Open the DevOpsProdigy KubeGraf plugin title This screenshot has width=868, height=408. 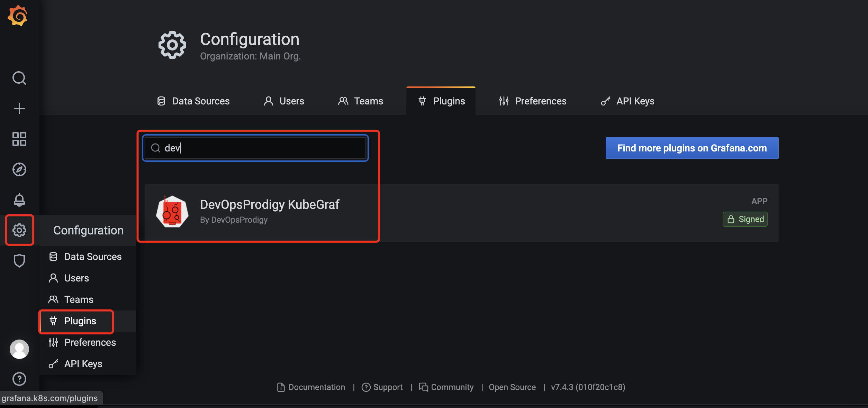click(270, 205)
